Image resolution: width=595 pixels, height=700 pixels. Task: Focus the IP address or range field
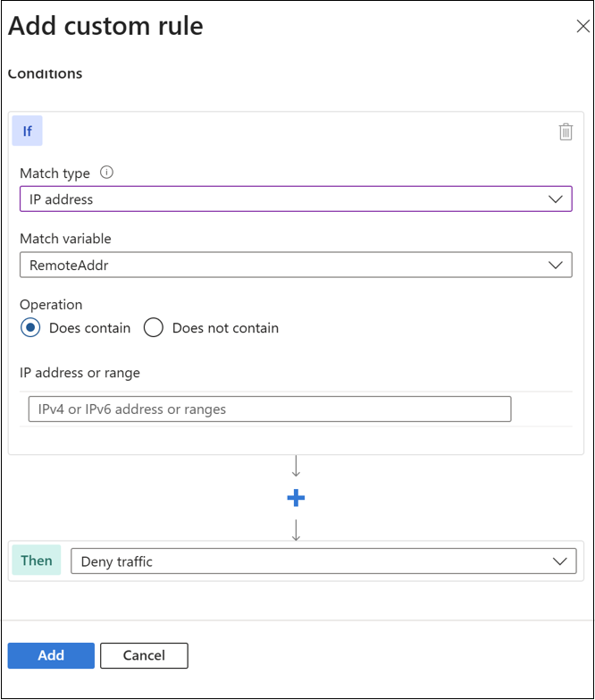(x=269, y=409)
